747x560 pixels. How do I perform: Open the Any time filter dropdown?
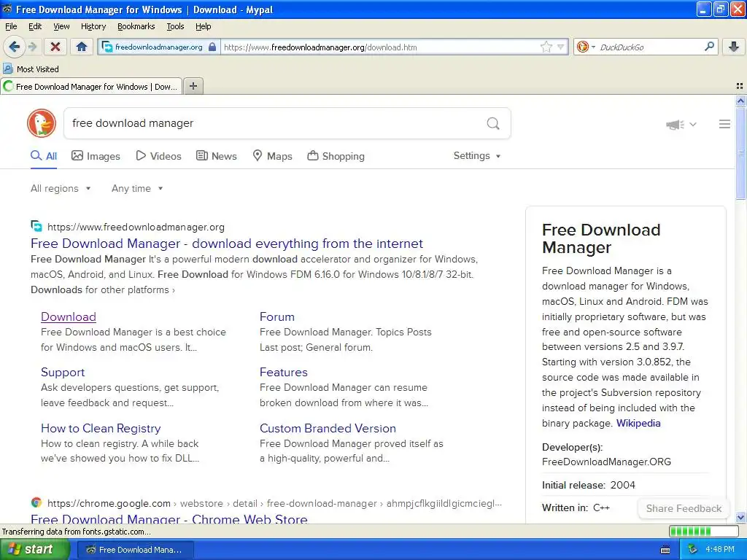(x=137, y=189)
